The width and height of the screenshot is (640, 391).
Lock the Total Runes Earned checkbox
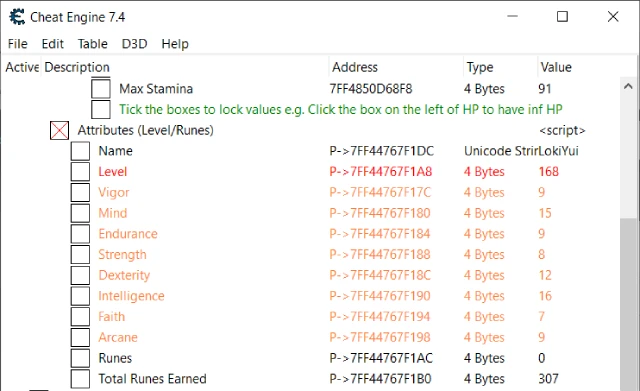[80, 379]
